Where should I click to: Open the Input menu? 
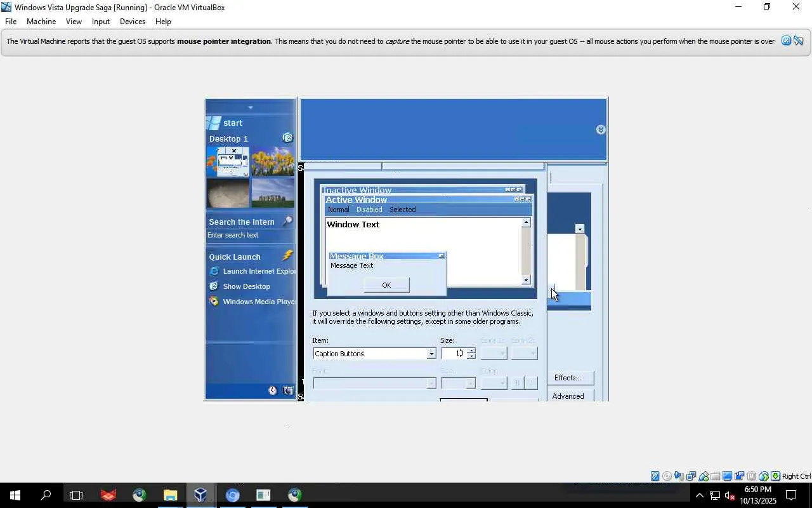[101, 22]
